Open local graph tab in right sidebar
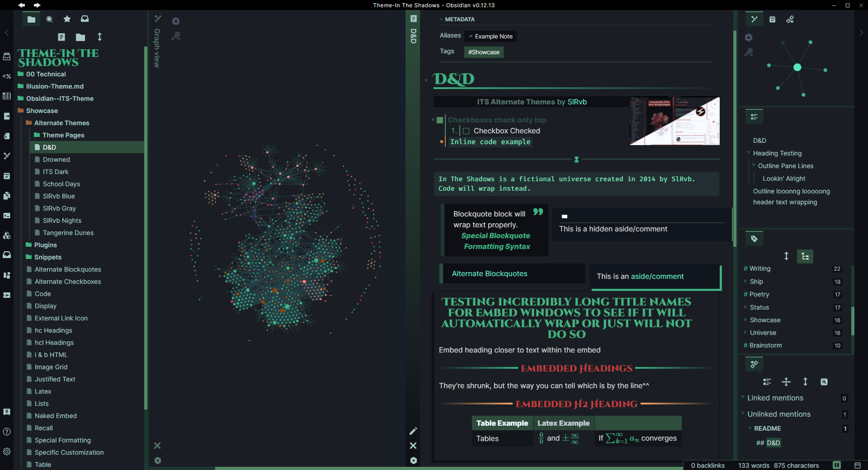Screen dimensions: 868x470 click(754, 19)
